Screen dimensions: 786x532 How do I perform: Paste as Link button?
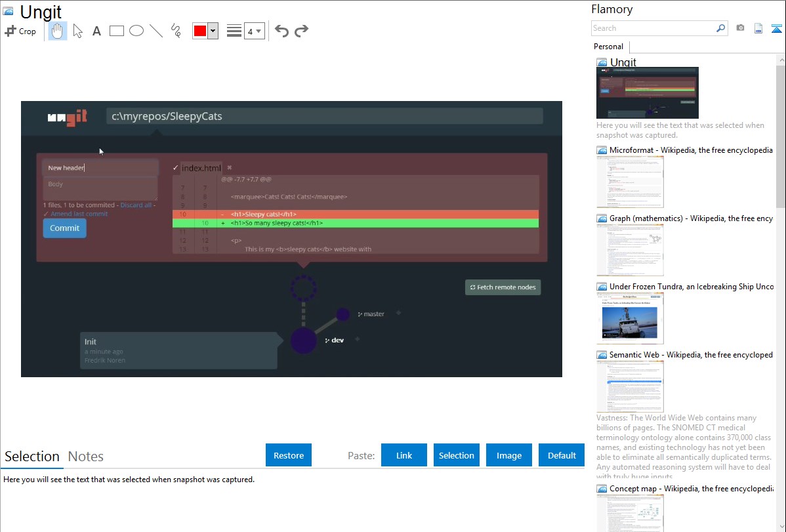pyautogui.click(x=404, y=455)
